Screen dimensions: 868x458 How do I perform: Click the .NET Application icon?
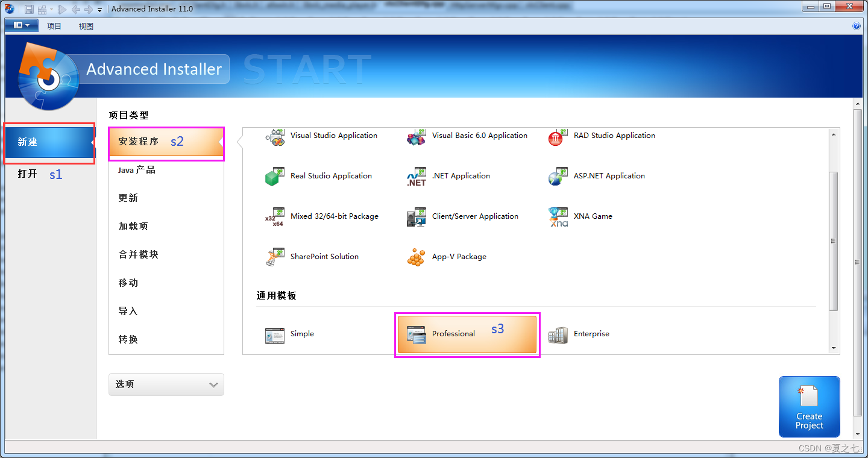(x=417, y=177)
